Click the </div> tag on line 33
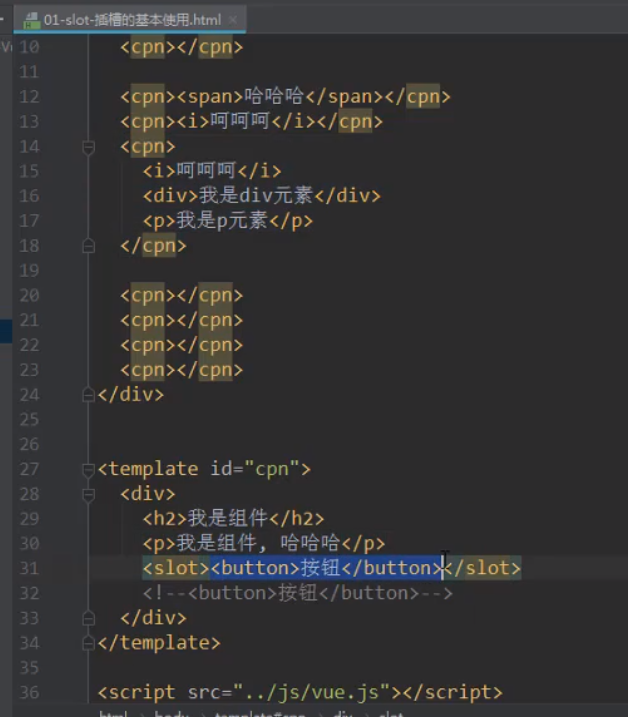Image resolution: width=628 pixels, height=717 pixels. pos(153,618)
